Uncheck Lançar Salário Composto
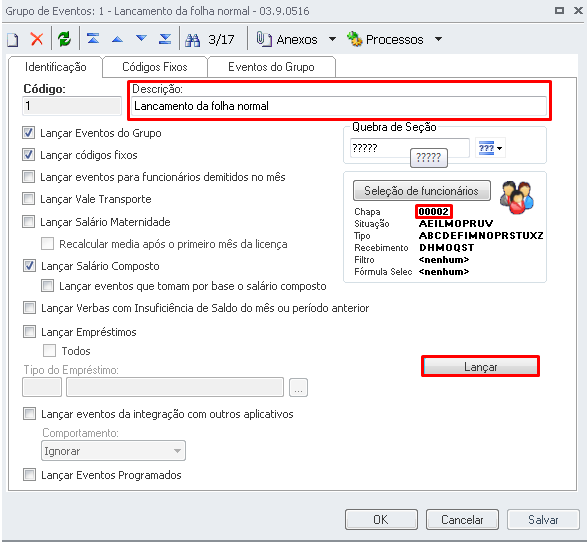This screenshot has width=587, height=542. [x=29, y=265]
